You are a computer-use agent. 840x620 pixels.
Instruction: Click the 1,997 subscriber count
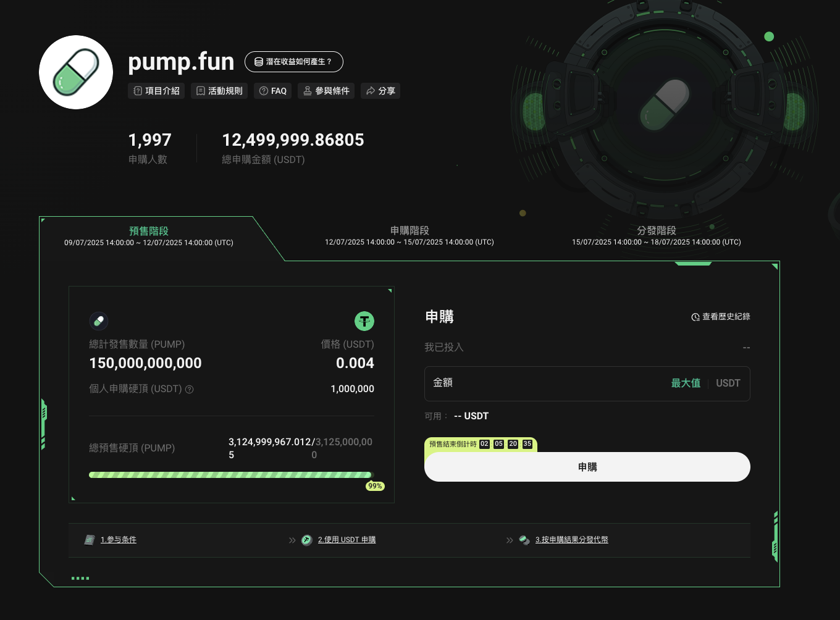tap(149, 140)
